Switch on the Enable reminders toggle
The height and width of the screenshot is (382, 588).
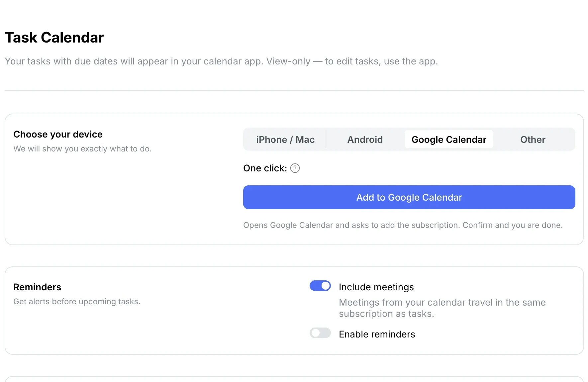click(x=320, y=333)
